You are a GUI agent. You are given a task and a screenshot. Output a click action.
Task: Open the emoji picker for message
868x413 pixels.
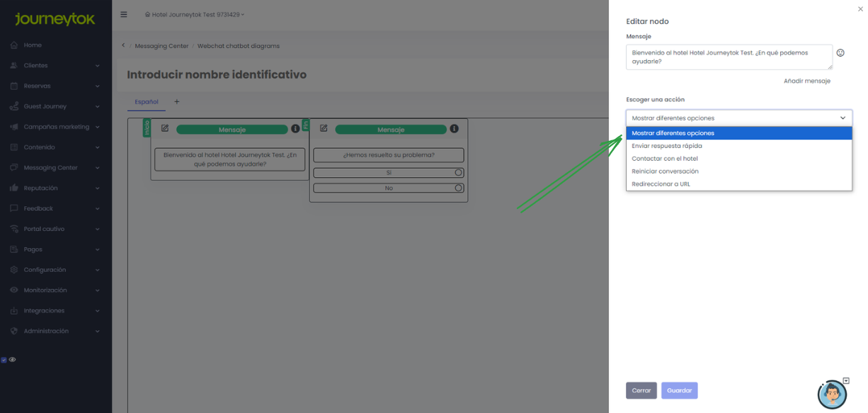(x=840, y=52)
